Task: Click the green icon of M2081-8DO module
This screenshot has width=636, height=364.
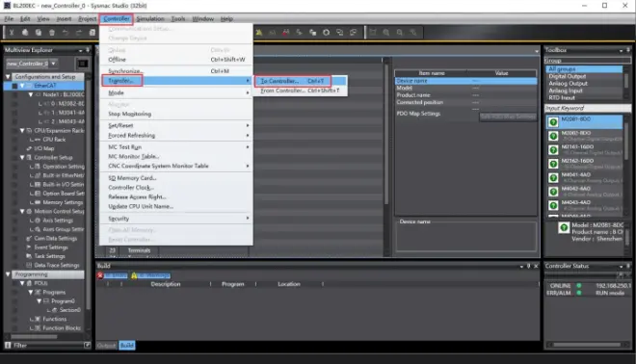Action: click(x=553, y=122)
